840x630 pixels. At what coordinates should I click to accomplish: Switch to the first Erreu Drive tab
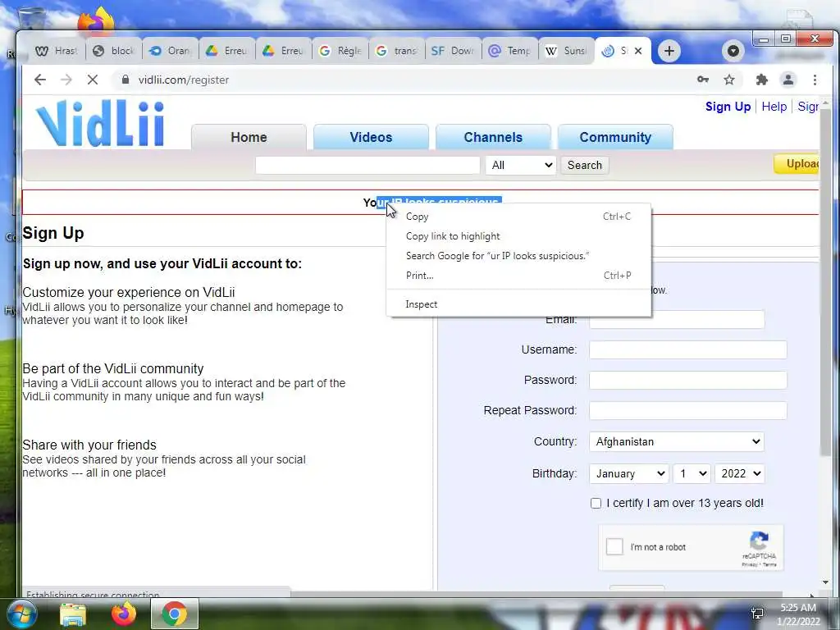(x=227, y=51)
